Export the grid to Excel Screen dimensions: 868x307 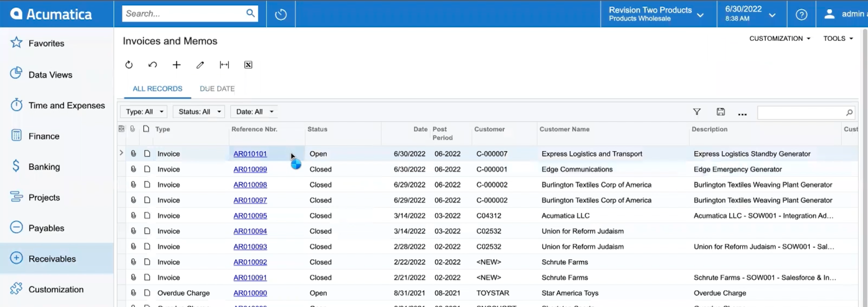(x=248, y=64)
